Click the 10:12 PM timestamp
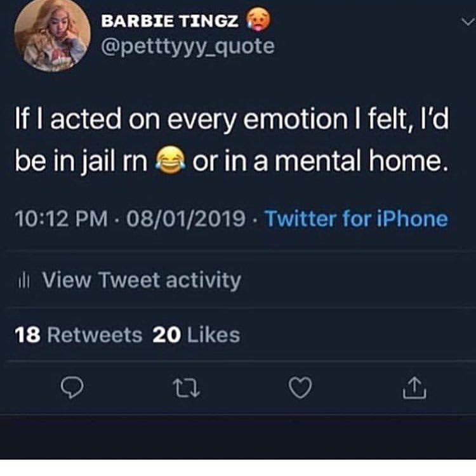This screenshot has width=476, height=476. pos(62,218)
